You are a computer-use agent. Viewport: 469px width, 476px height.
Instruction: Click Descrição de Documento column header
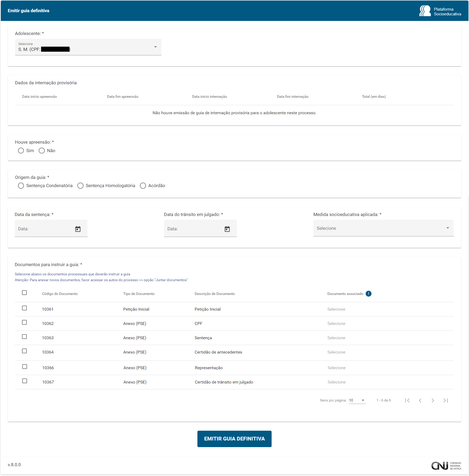click(x=215, y=294)
